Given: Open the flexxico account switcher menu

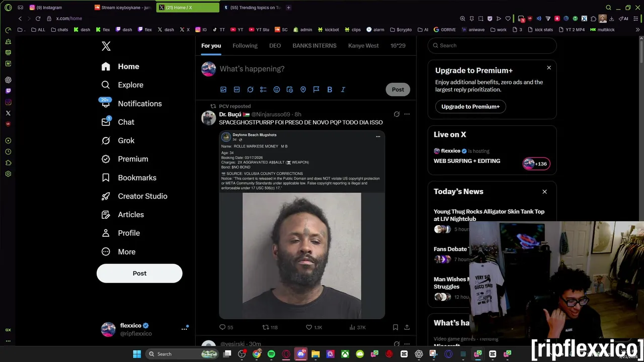Looking at the screenshot, I should click(144, 329).
